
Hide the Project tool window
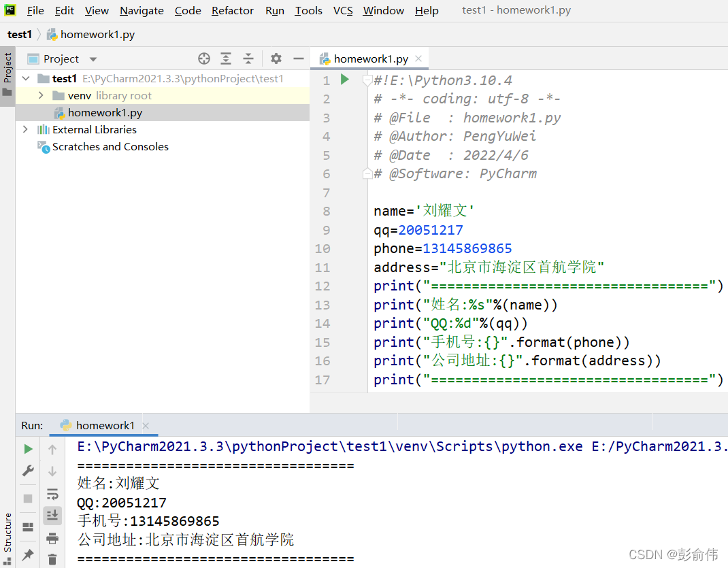pos(299,59)
